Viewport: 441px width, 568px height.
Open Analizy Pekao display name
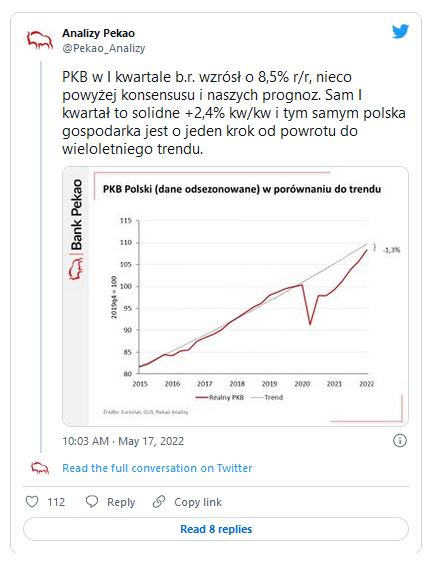99,33
